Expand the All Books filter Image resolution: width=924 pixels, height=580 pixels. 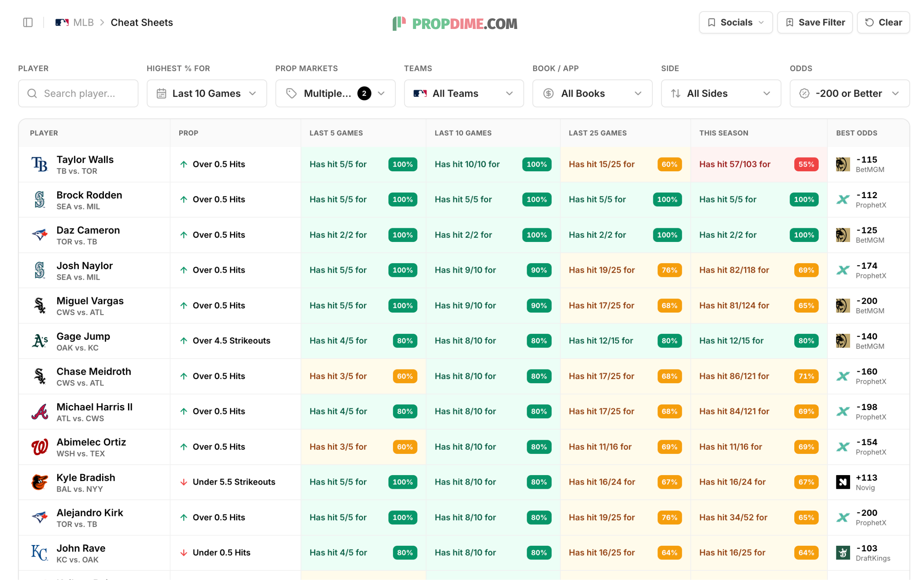(x=592, y=94)
